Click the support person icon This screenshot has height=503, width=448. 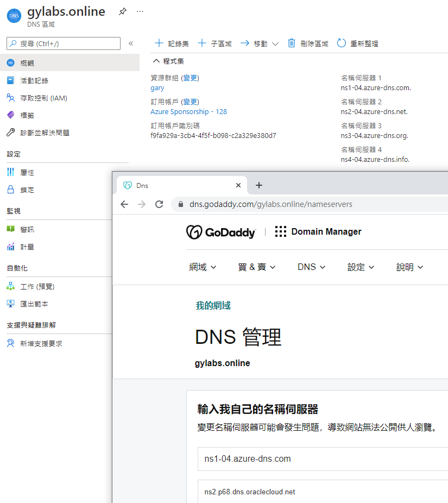(x=10, y=343)
